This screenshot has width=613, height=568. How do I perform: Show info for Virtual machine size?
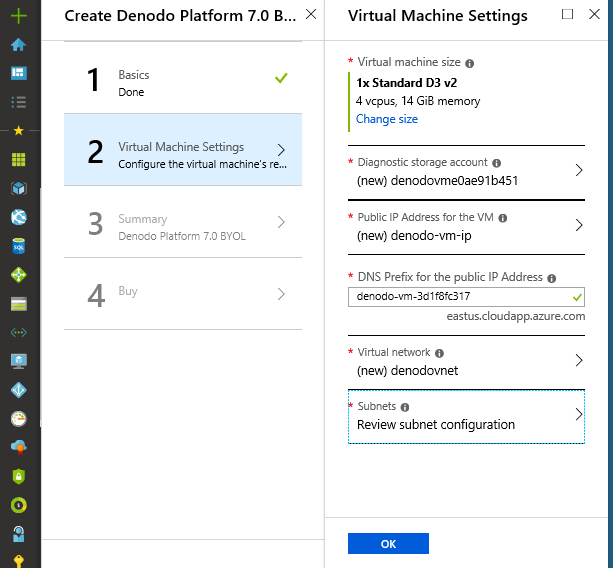(470, 63)
